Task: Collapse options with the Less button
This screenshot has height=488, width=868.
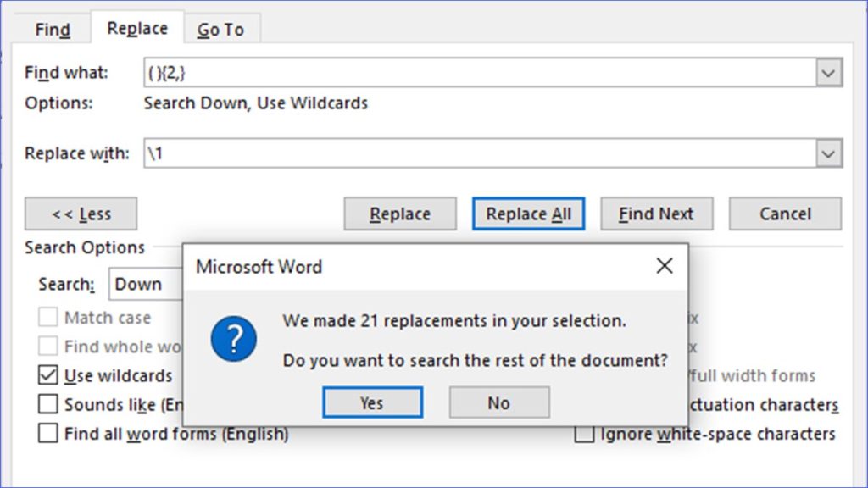Action: 81,214
